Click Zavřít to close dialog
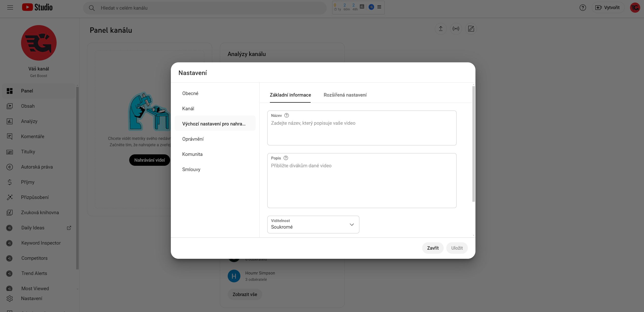 [433, 248]
